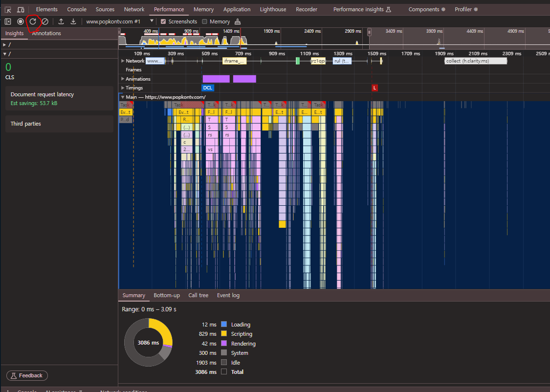The width and height of the screenshot is (550, 392).
Task: Expand the Timings track
Action: [x=123, y=87]
